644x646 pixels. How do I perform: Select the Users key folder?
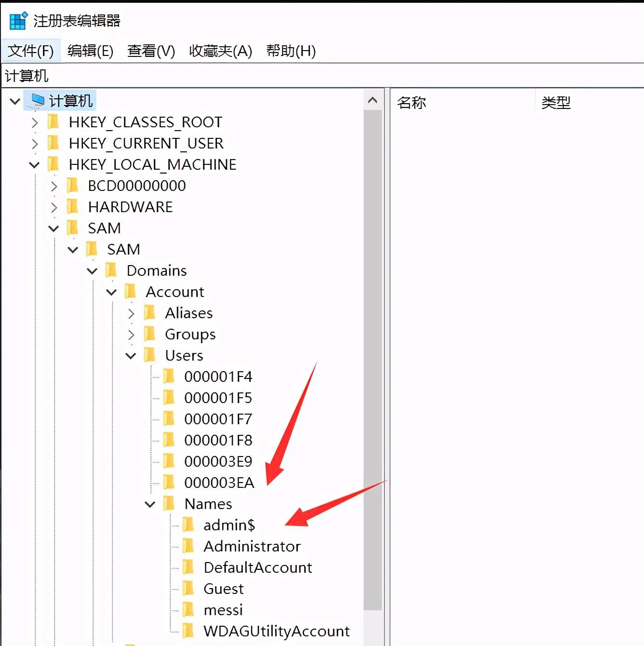[184, 355]
